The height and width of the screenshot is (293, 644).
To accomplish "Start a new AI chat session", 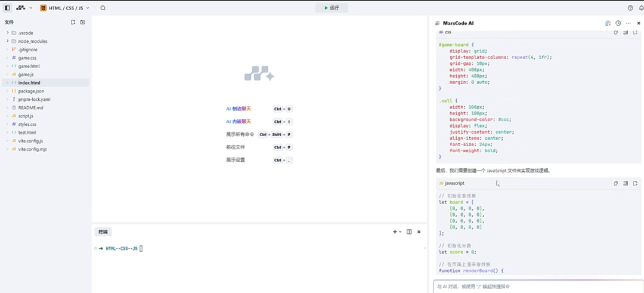I will coord(608,23).
